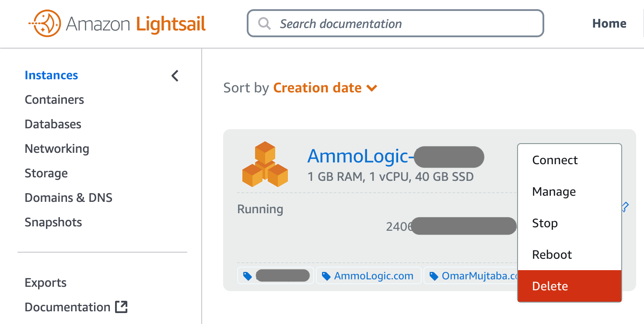The width and height of the screenshot is (644, 324).
Task: Choose Reboot from the context menu
Action: tap(552, 254)
